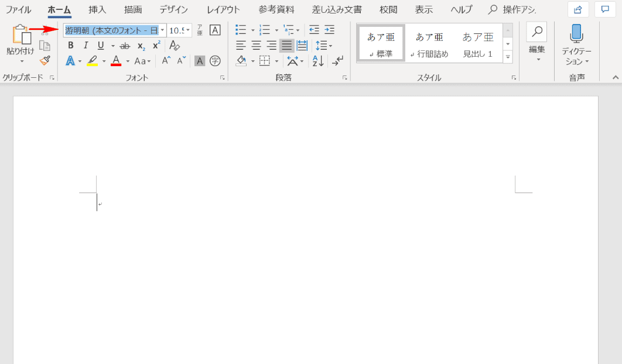Decrease paragraph indent

pyautogui.click(x=314, y=30)
